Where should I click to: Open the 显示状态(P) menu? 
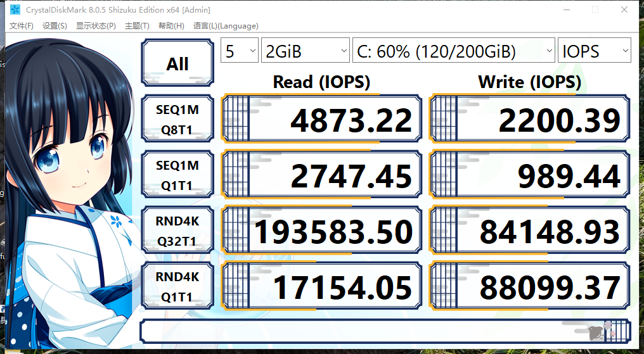pos(96,26)
